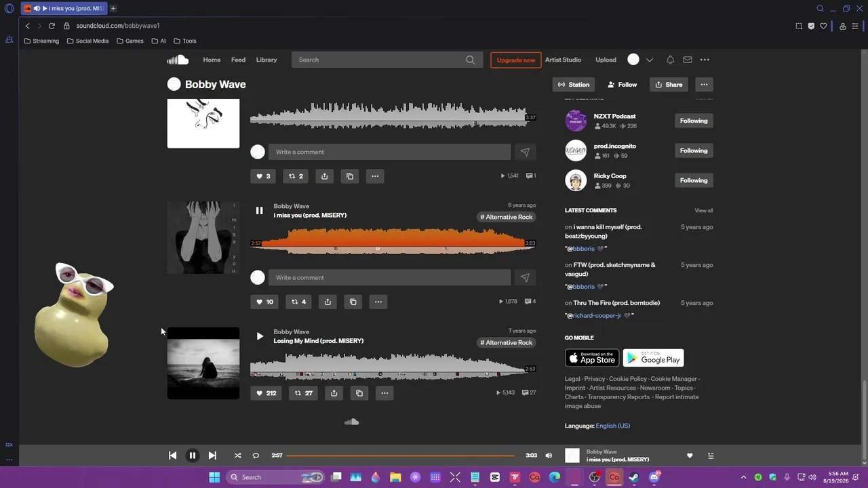Go to the Home tab
868x488 pixels.
pyautogui.click(x=212, y=60)
